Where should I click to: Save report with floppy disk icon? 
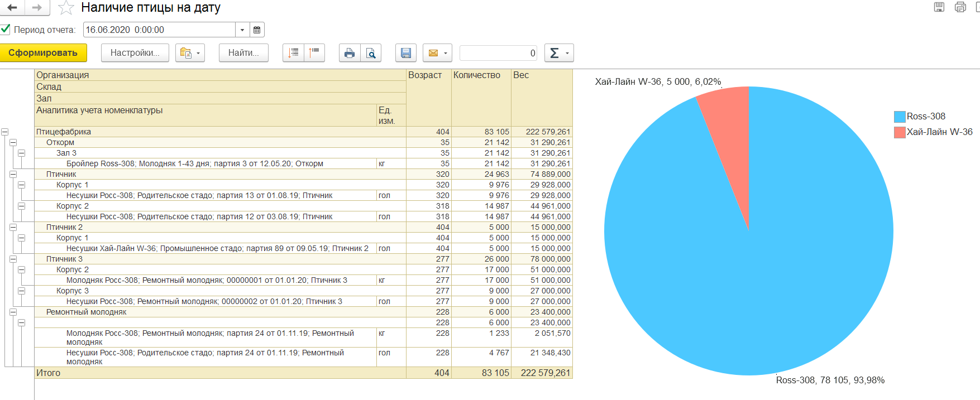pyautogui.click(x=406, y=53)
